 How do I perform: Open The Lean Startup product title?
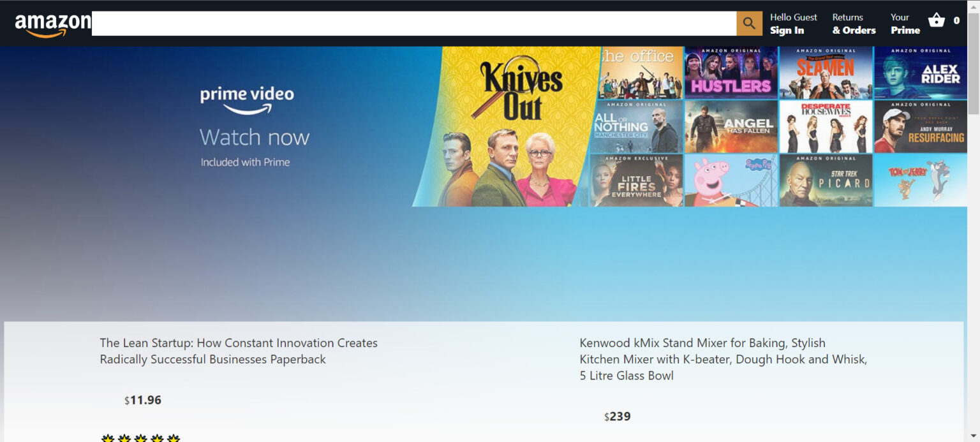pos(239,351)
